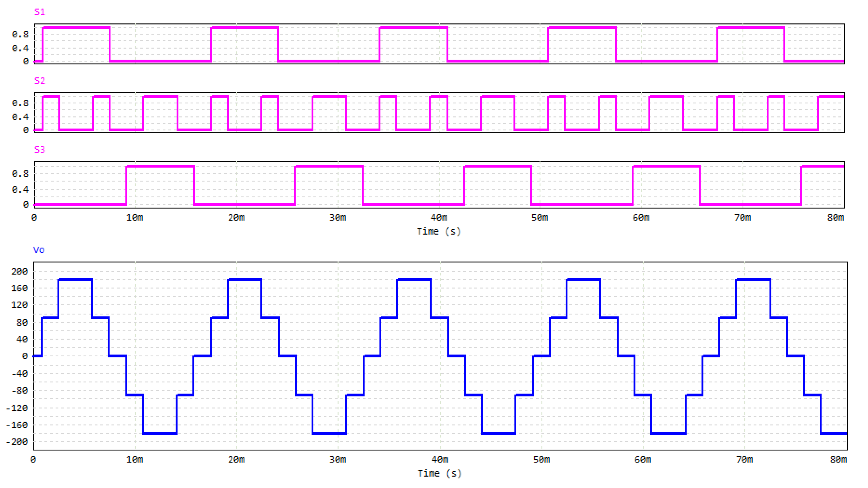Click the -200 label on Vo axis
Screen dimensions: 868x488
pos(17,442)
